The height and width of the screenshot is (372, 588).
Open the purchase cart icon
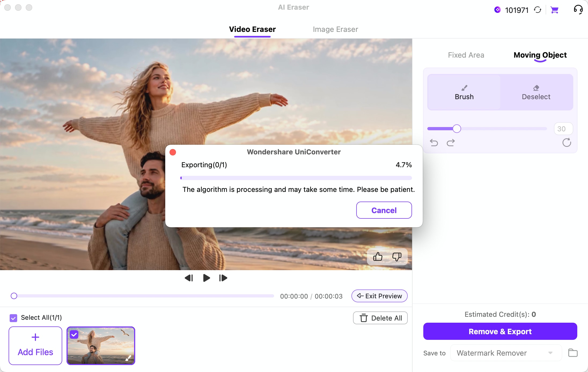(x=554, y=10)
